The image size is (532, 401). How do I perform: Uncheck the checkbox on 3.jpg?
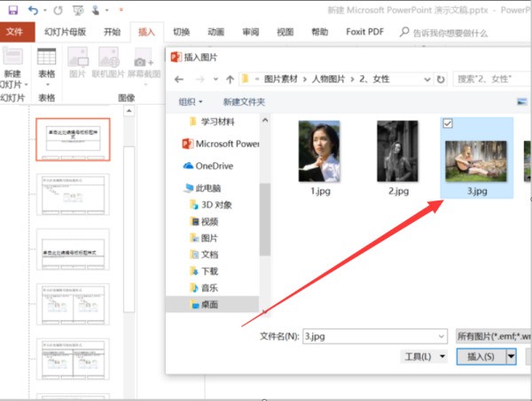(x=448, y=123)
